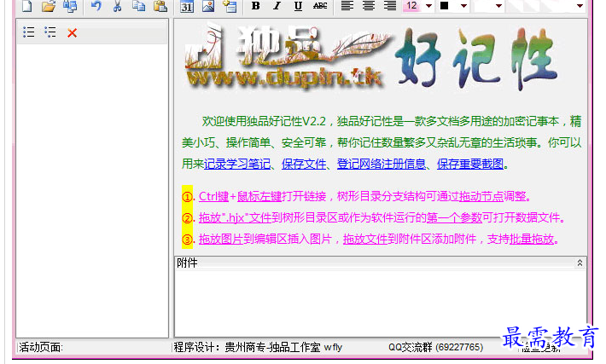
Task: Add a same-level node in tree panel
Action: point(29,32)
